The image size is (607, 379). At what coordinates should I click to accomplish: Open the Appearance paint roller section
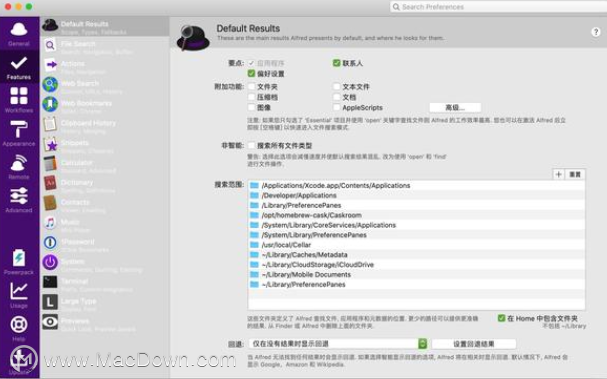coord(19,134)
